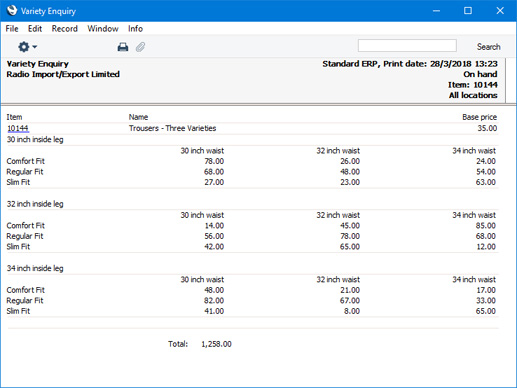
Task: Click the 27.00 Slim Fit value
Action: (x=214, y=182)
